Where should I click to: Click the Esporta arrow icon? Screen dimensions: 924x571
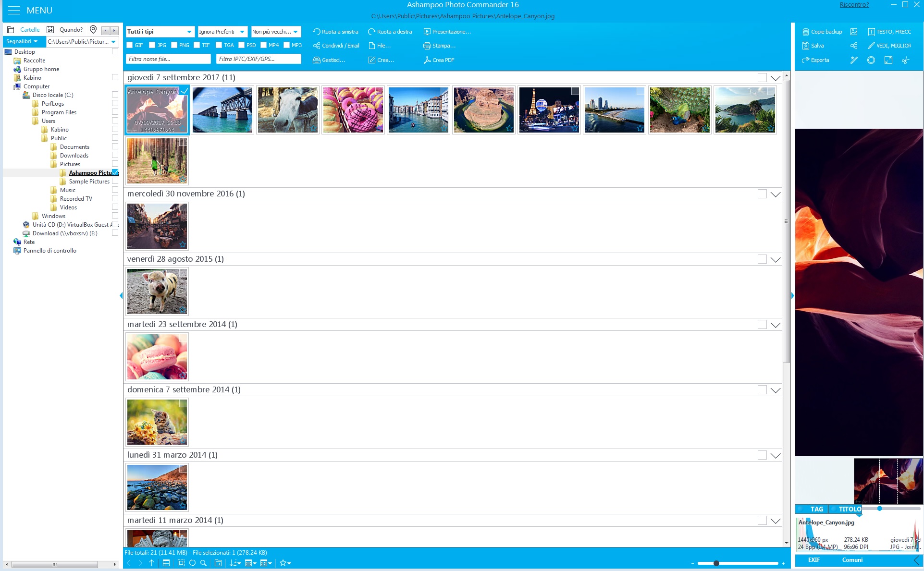pyautogui.click(x=806, y=60)
